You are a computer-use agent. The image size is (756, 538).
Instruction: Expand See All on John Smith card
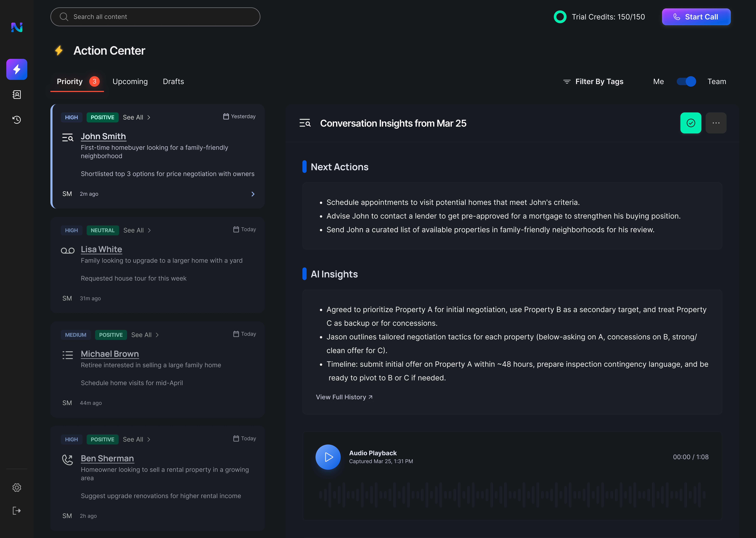137,118
